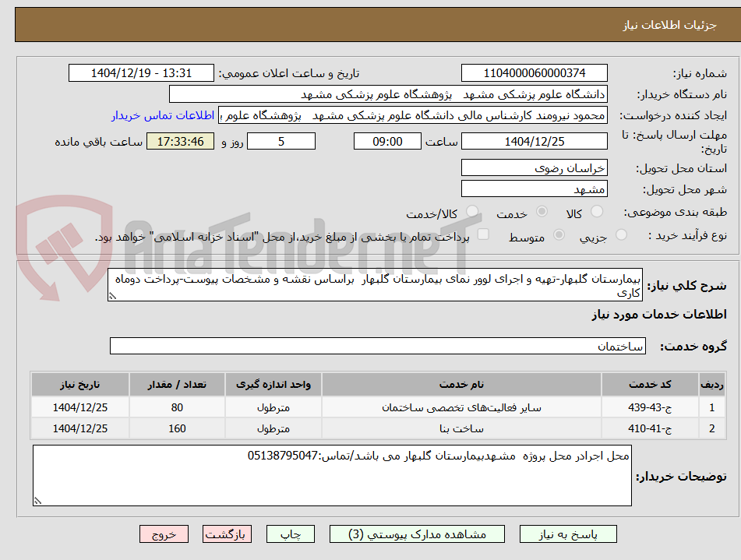The width and height of the screenshot is (741, 560).
Task: Click the description text area's resize grip
Action: click(112, 296)
